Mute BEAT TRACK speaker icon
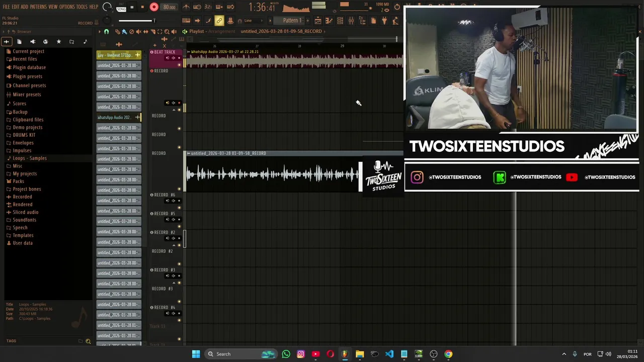 click(x=174, y=58)
